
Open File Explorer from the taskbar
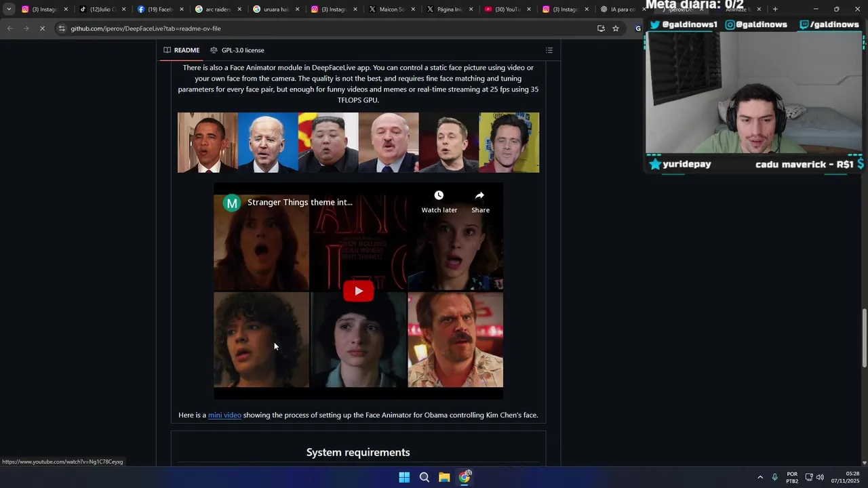(444, 477)
